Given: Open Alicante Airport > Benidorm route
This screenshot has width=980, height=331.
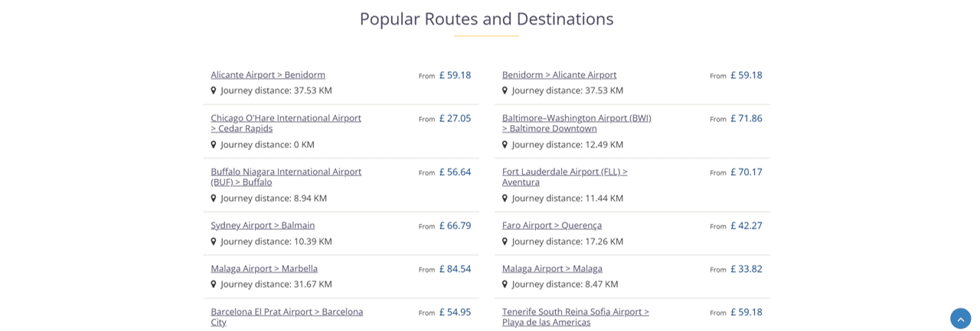Looking at the screenshot, I should pos(268,75).
